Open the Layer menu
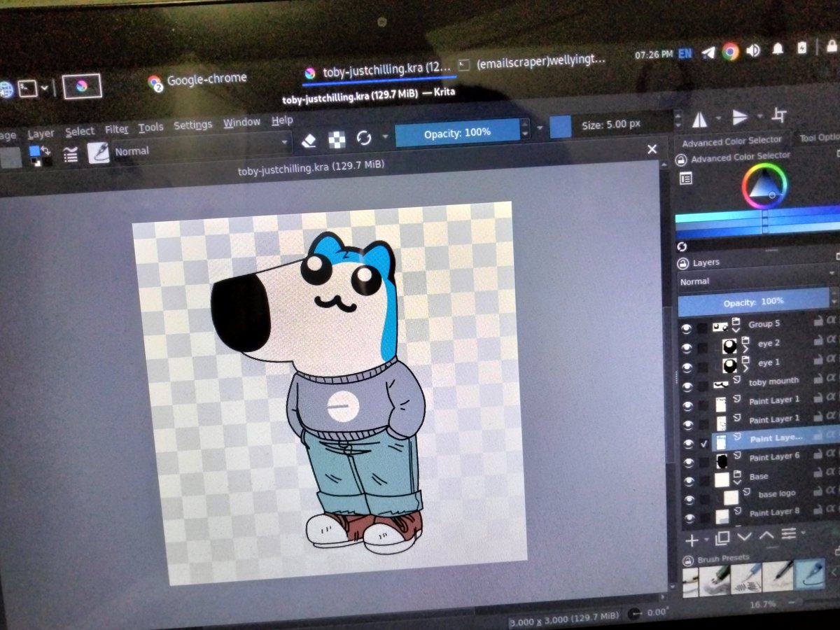Screen dimensions: 840x630 pyautogui.click(x=41, y=134)
